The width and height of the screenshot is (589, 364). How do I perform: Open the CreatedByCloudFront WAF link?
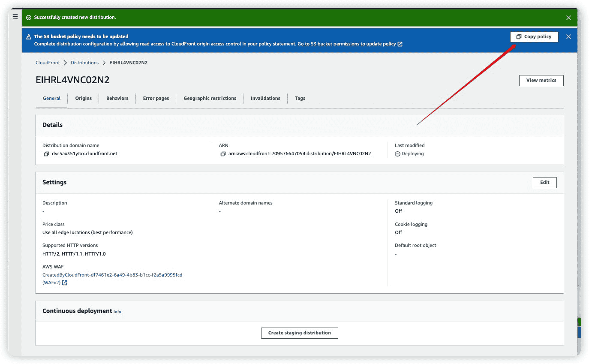point(112,279)
